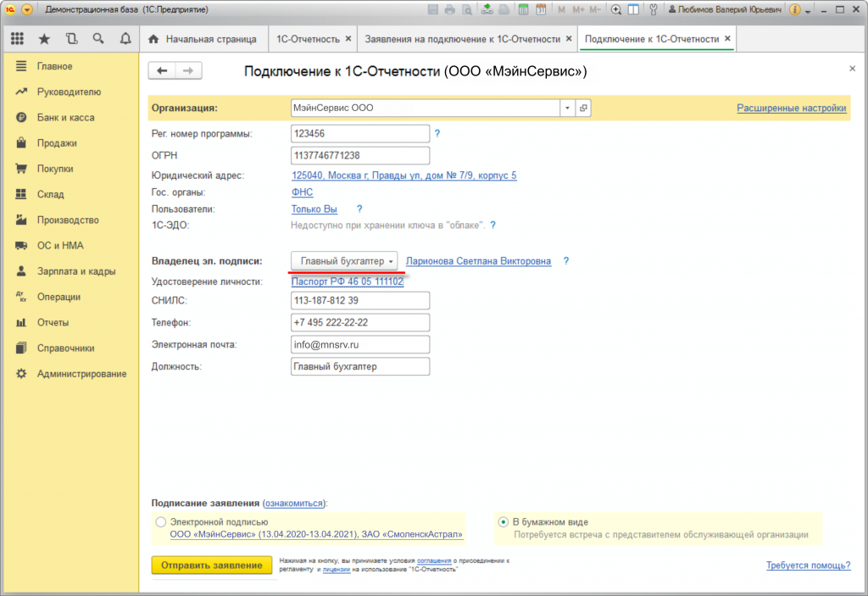Open the calendar icon in title bar

tap(540, 10)
